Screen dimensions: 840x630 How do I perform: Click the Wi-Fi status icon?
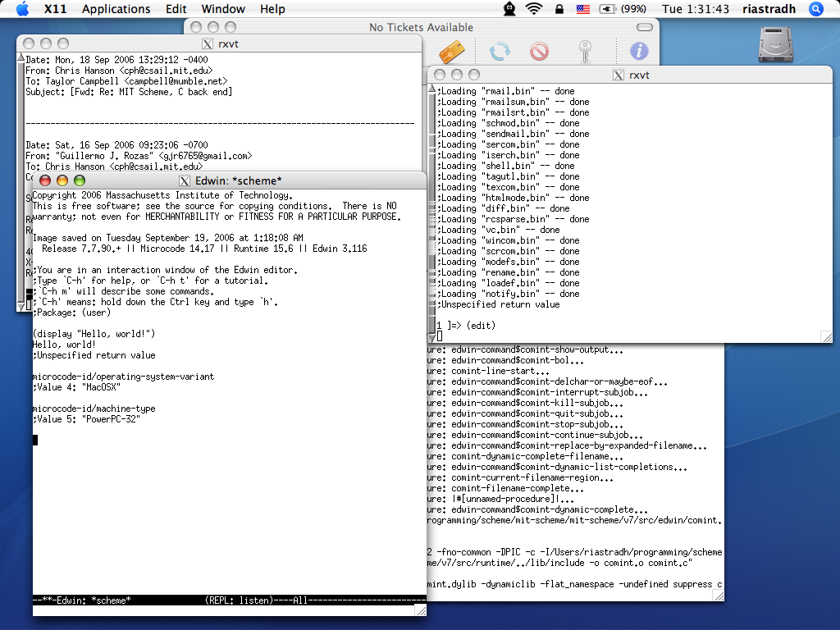(x=534, y=9)
